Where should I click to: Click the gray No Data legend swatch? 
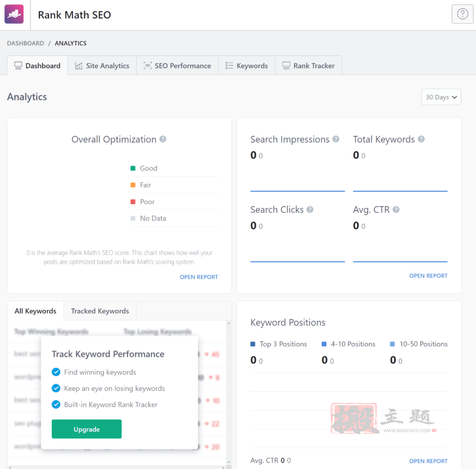pyautogui.click(x=132, y=218)
